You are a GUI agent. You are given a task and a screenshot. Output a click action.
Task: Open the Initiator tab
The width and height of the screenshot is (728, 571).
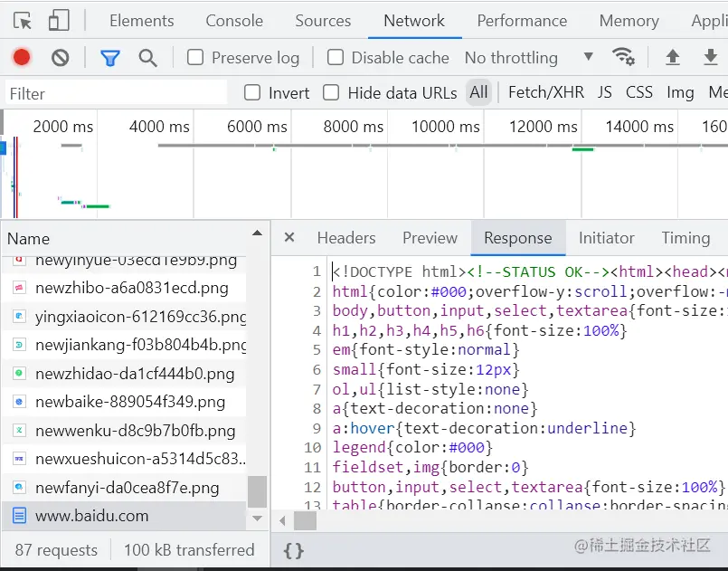[x=606, y=238]
